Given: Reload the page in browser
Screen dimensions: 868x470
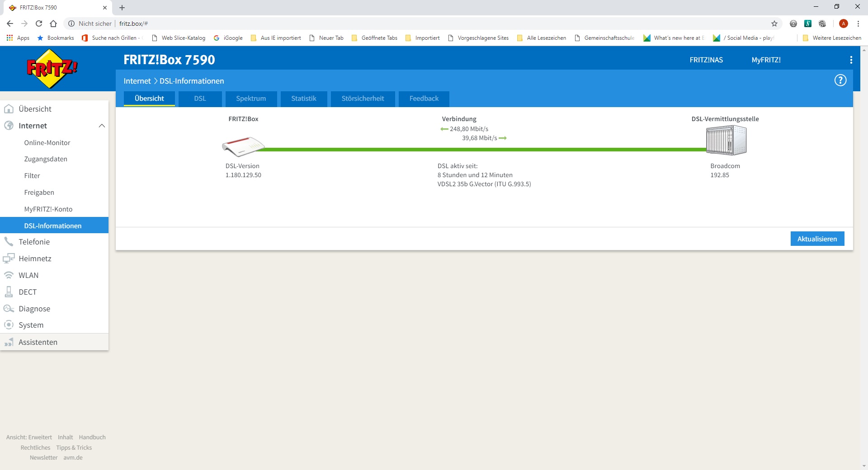Looking at the screenshot, I should [39, 23].
